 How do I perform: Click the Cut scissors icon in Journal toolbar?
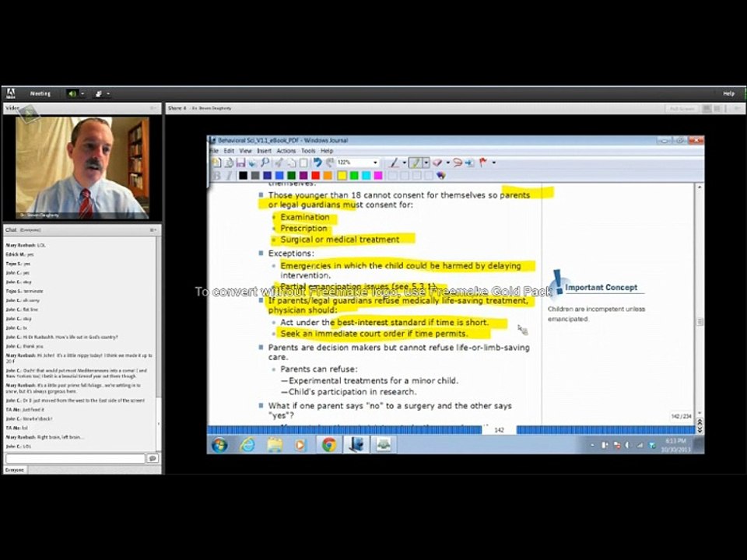click(279, 163)
